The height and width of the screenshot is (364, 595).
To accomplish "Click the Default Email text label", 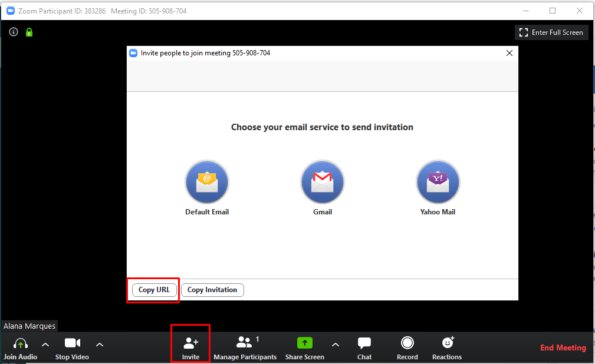I will pos(207,212).
